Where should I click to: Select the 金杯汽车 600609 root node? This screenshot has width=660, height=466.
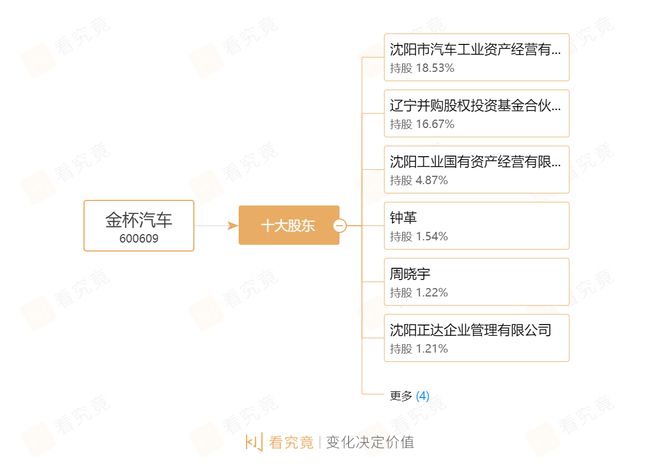point(139,226)
